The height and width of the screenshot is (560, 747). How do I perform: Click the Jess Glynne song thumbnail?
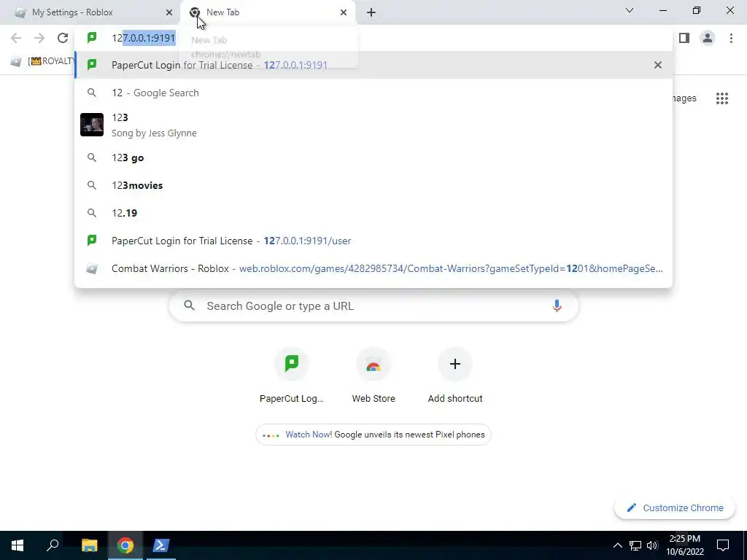pos(92,125)
